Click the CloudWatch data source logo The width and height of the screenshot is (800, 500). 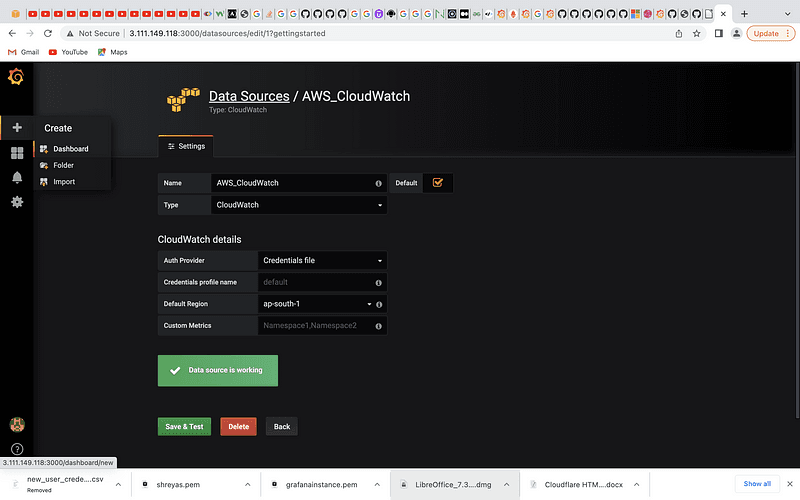pyautogui.click(x=183, y=99)
